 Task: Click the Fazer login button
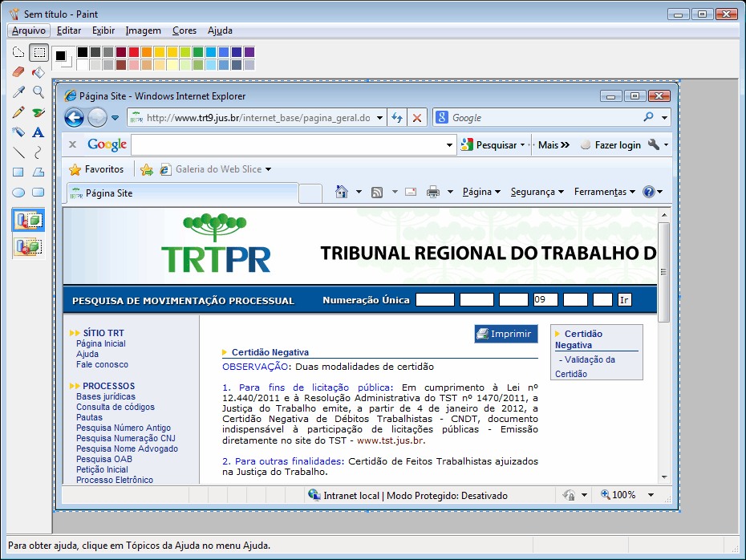(611, 145)
